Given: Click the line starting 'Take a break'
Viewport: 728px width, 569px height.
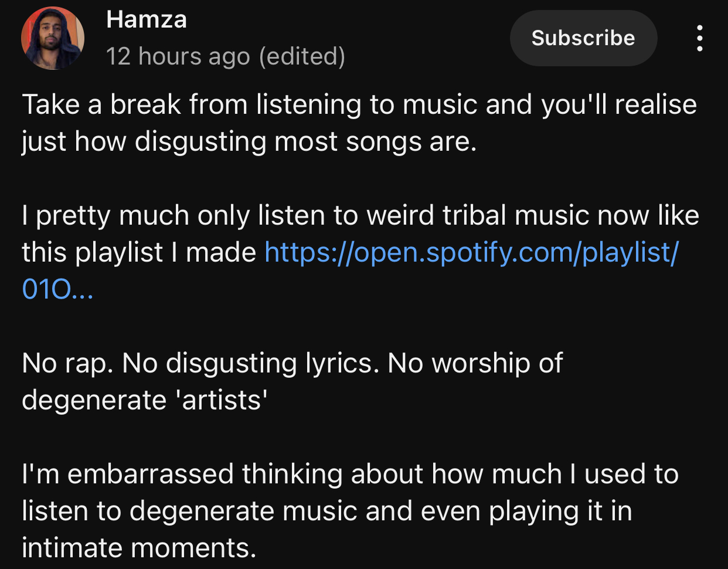Looking at the screenshot, I should click(359, 105).
